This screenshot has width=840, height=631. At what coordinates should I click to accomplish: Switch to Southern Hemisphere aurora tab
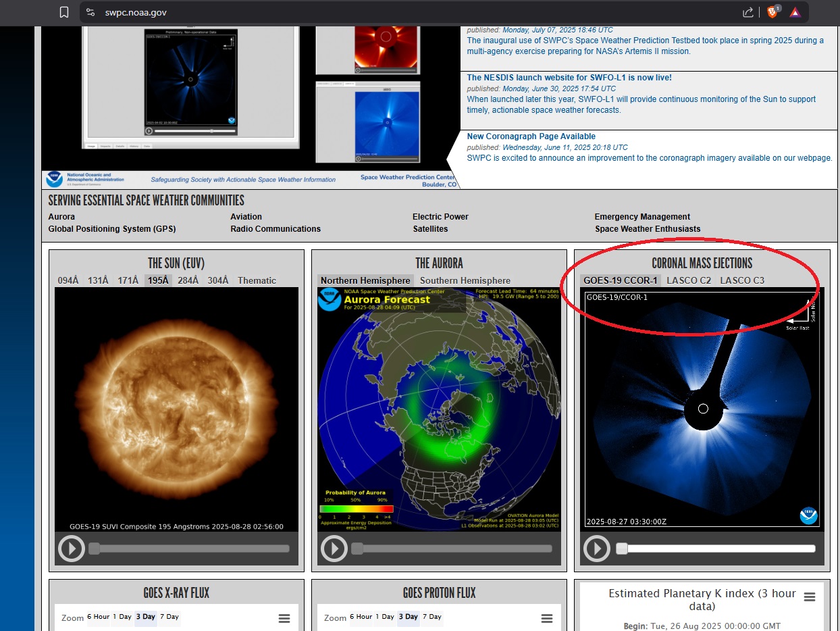click(x=465, y=280)
